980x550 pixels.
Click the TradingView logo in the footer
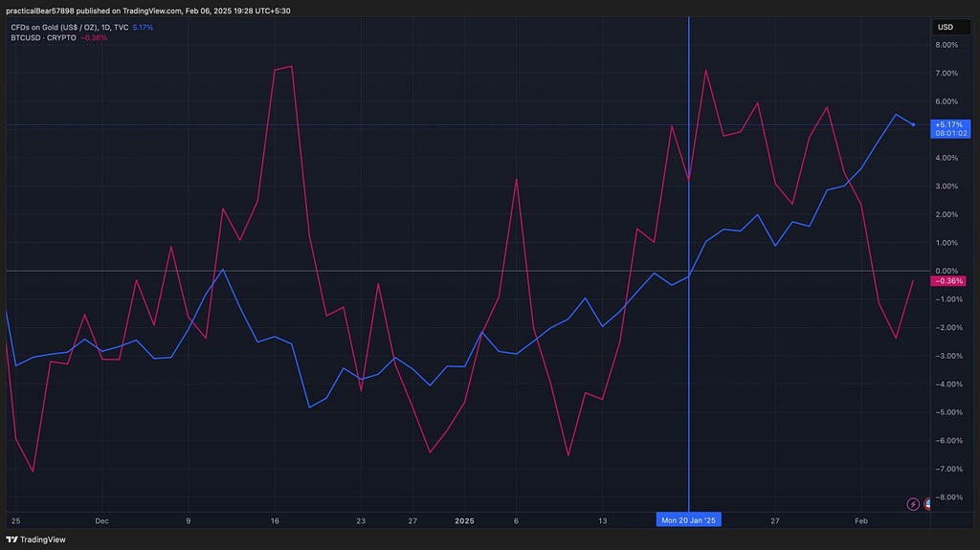pos(35,539)
